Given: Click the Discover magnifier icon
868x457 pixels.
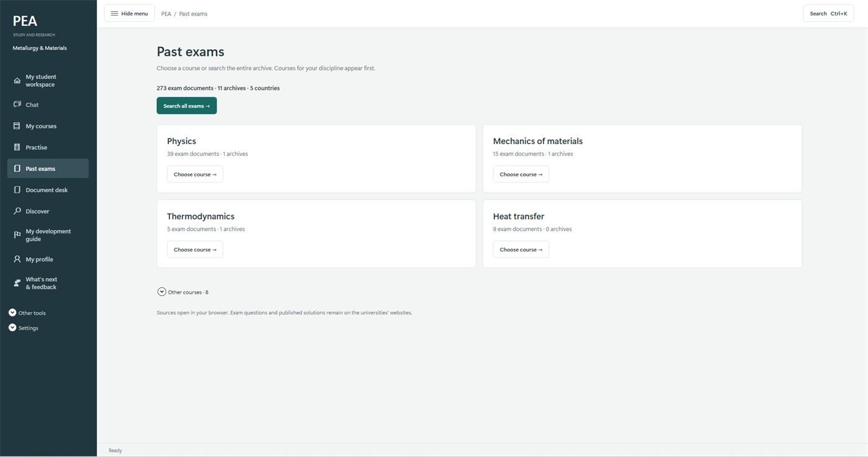Looking at the screenshot, I should pos(17,211).
